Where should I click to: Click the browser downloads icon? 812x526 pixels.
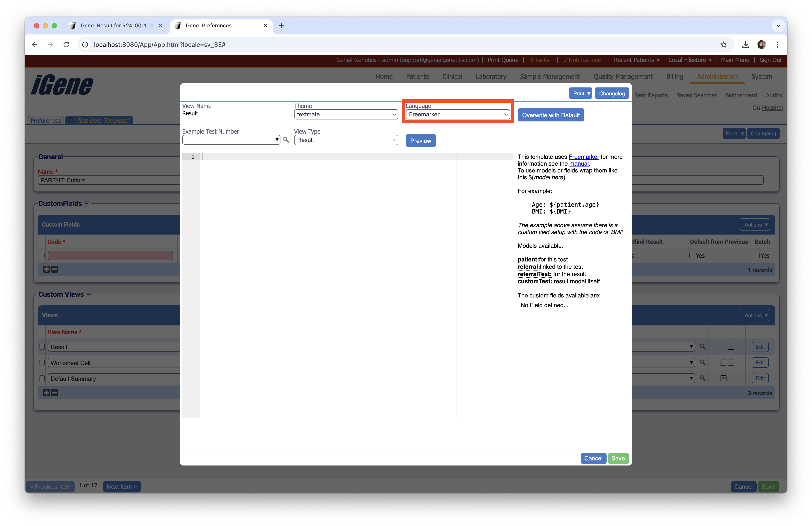(x=745, y=44)
